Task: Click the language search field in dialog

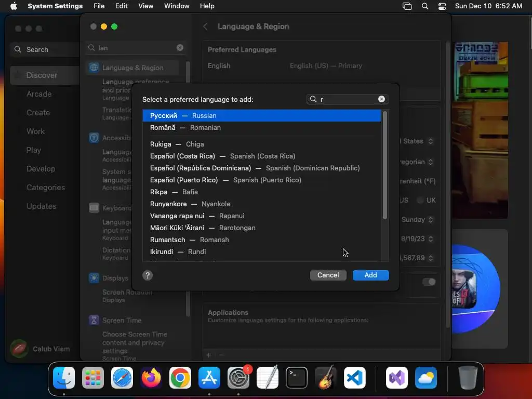Action: (x=348, y=99)
